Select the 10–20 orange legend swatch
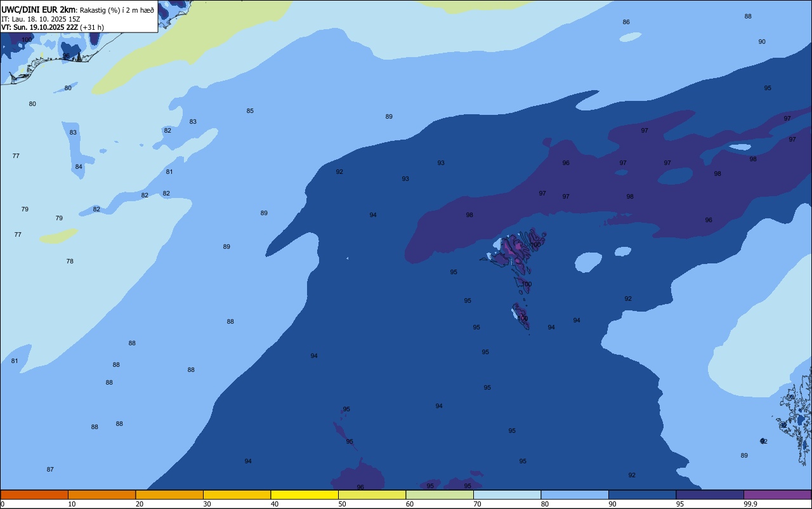 coord(101,494)
